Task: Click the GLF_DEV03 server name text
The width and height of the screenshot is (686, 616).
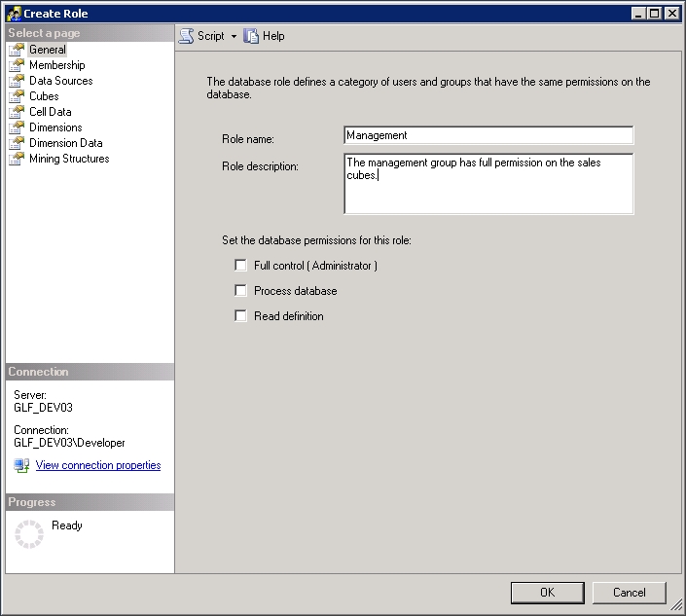Action: [43, 408]
